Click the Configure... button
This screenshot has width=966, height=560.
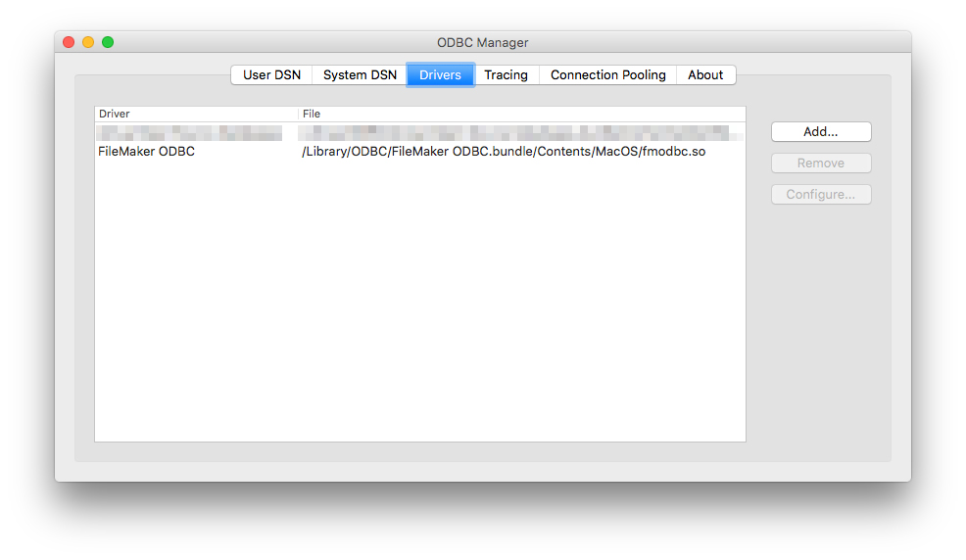point(820,195)
